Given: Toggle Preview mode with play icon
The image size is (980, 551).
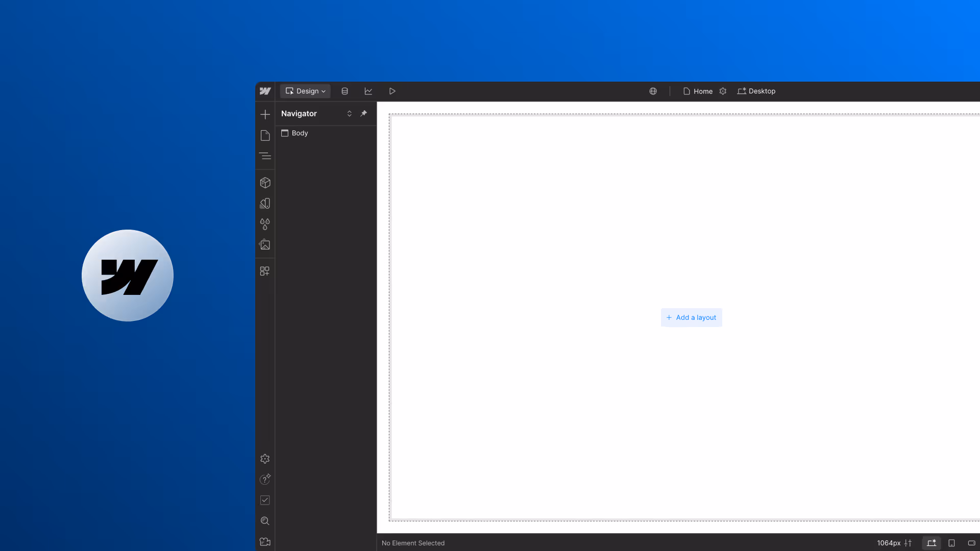Looking at the screenshot, I should (392, 91).
